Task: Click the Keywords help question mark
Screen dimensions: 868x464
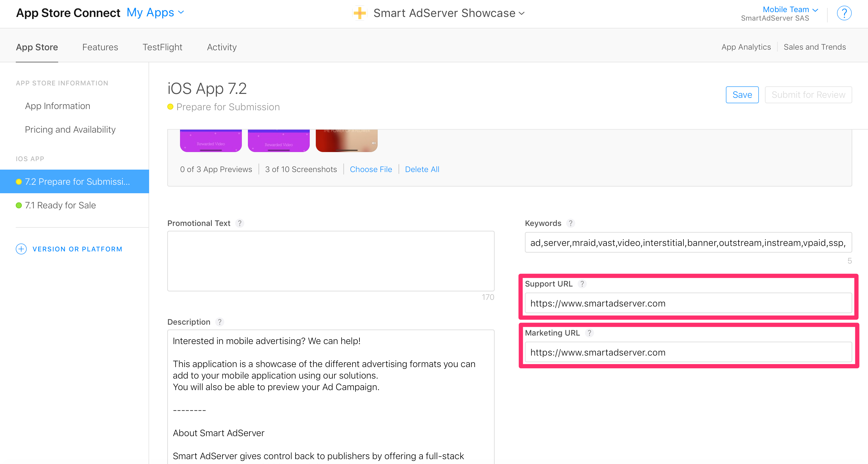Action: pos(570,223)
